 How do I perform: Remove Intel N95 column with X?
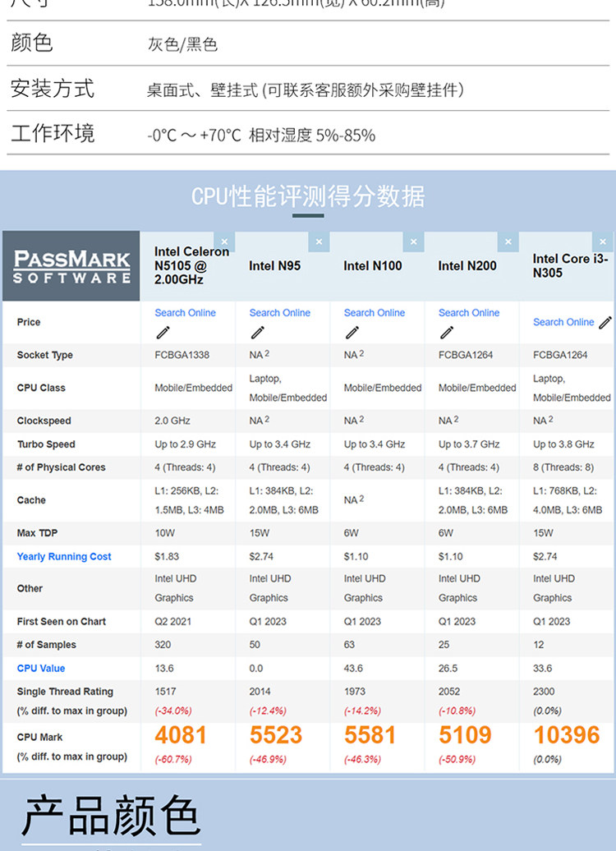click(x=319, y=242)
